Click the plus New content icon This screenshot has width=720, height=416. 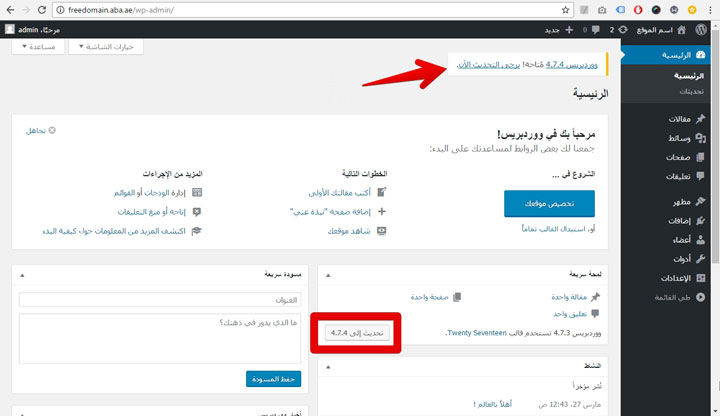coord(569,30)
